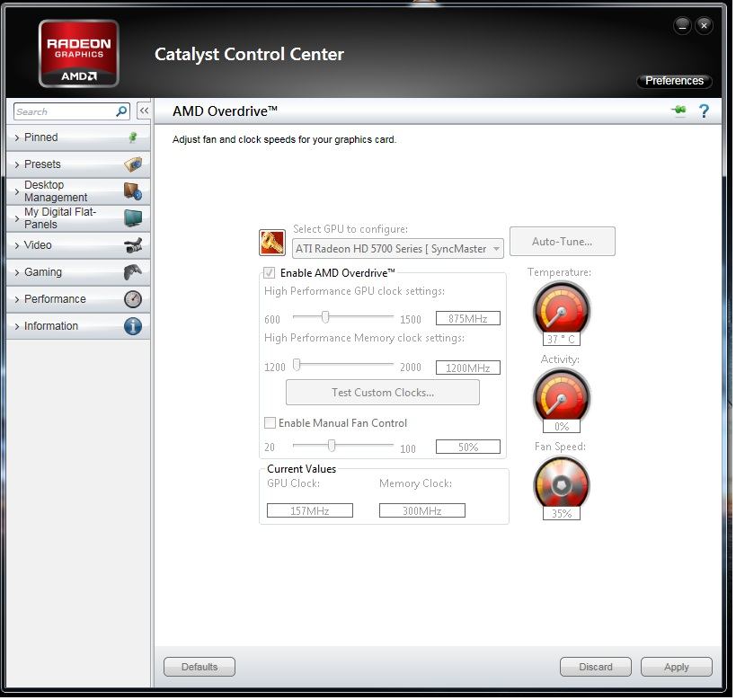Click the 875MHz GPU clock value box
736x700 pixels.
pyautogui.click(x=468, y=319)
